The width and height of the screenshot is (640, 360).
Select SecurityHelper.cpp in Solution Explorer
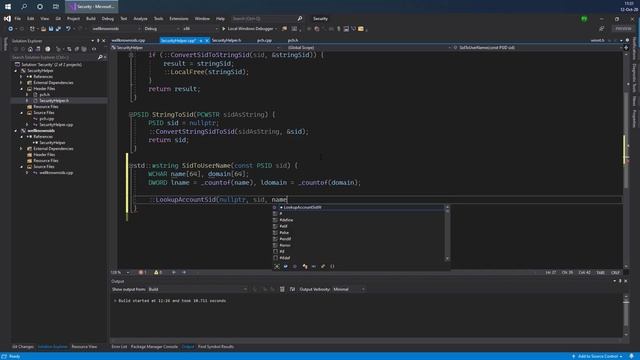[x=56, y=124]
